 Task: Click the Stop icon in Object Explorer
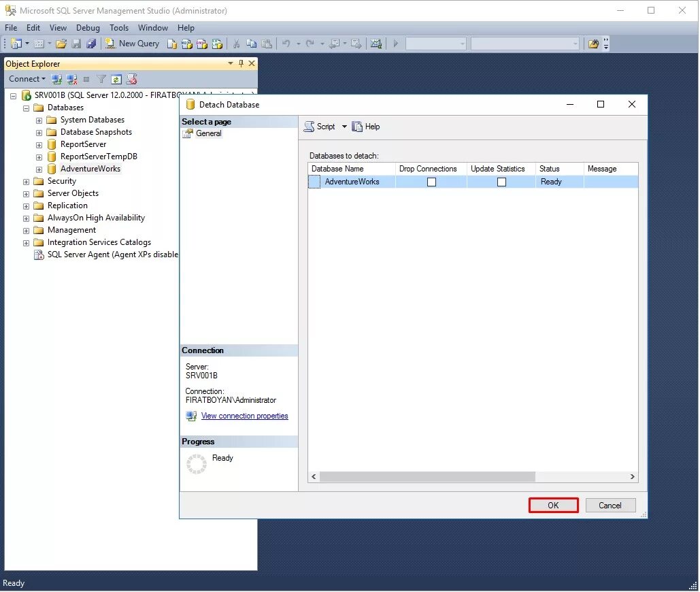pyautogui.click(x=86, y=80)
